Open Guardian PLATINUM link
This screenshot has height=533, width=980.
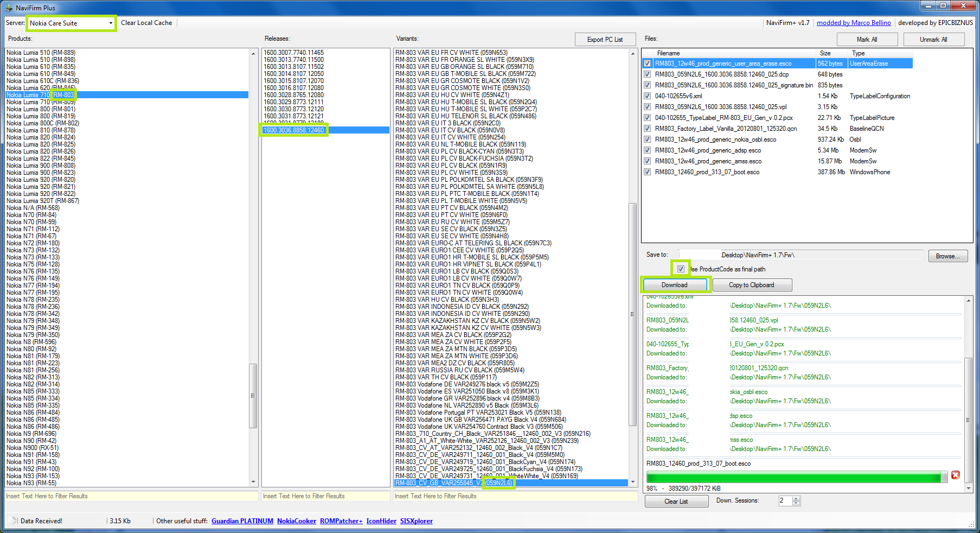click(242, 521)
